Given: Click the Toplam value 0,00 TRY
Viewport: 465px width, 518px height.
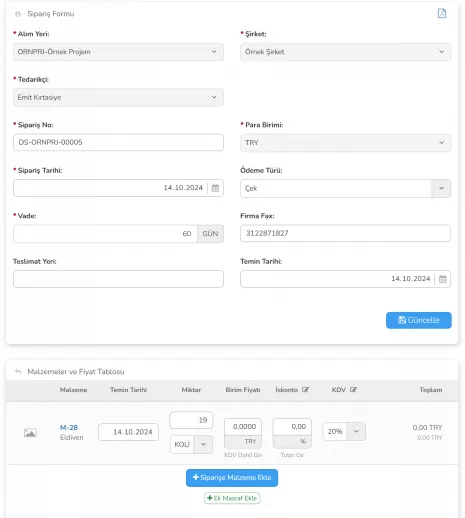Looking at the screenshot, I should pyautogui.click(x=427, y=427).
